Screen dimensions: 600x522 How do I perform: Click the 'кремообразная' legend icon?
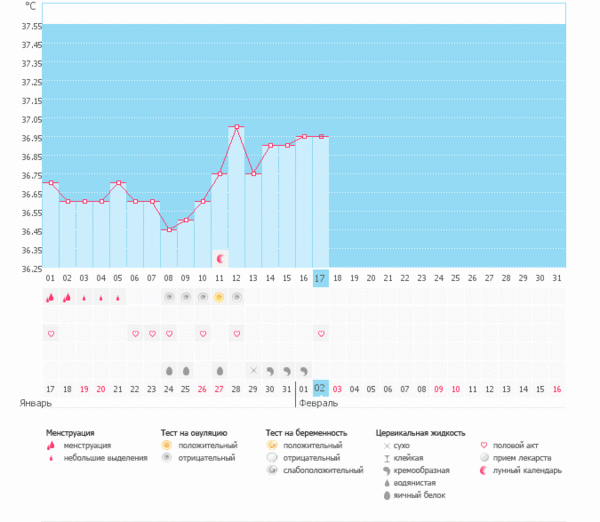tap(386, 471)
